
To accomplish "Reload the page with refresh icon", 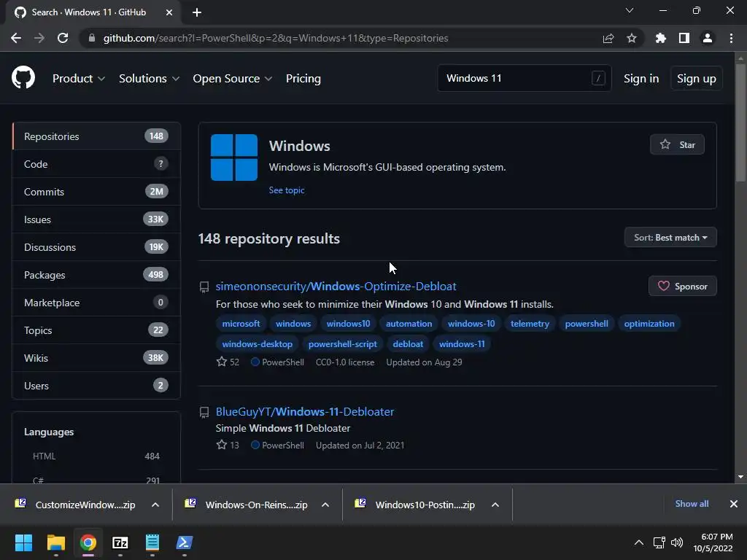I will (63, 38).
